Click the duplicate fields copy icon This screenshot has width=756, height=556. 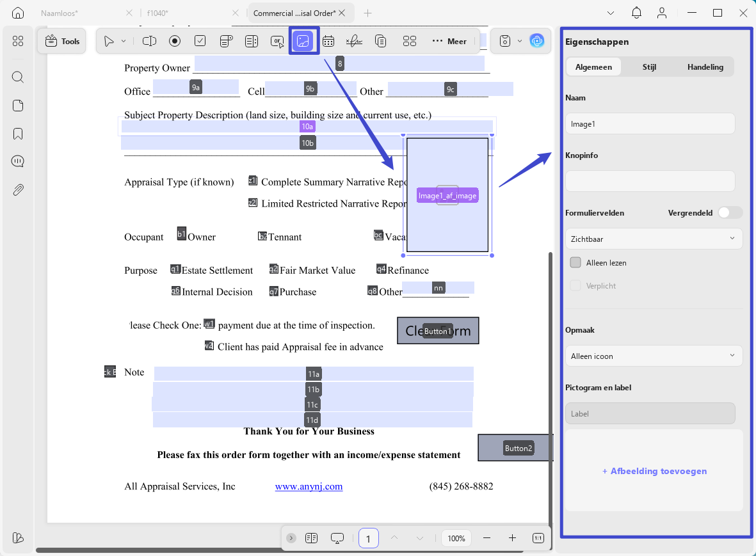click(x=380, y=42)
